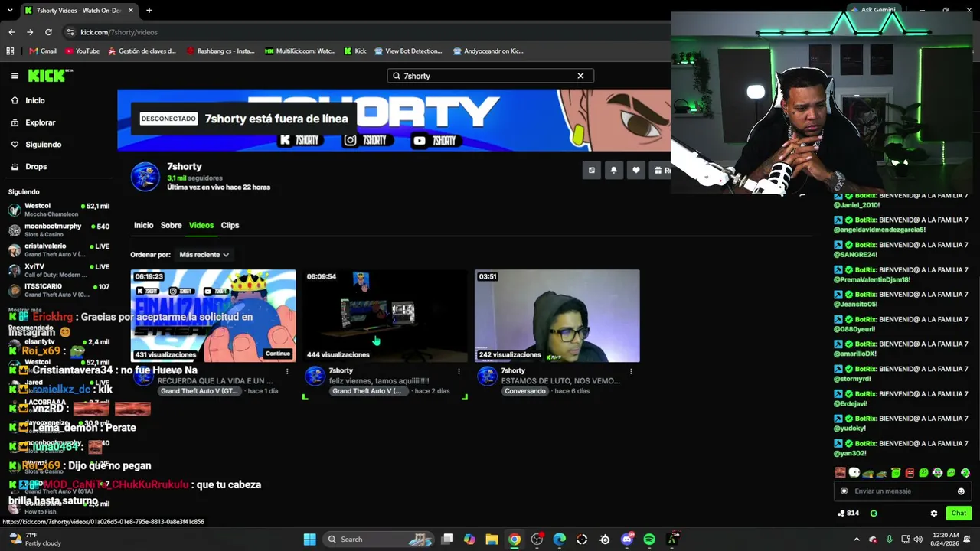This screenshot has width=980, height=551.
Task: Open Westcol channel in Siguiendo list
Action: (60, 210)
